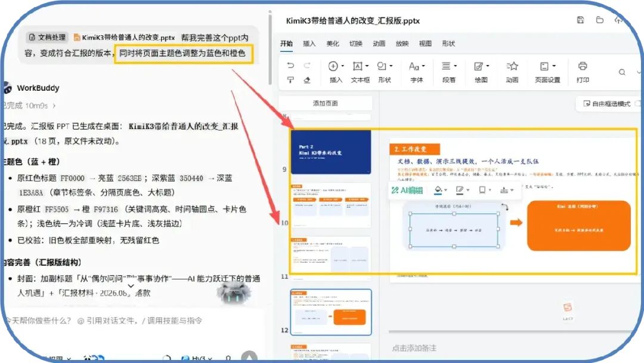Click the circled plus Insert icon

coord(333,66)
